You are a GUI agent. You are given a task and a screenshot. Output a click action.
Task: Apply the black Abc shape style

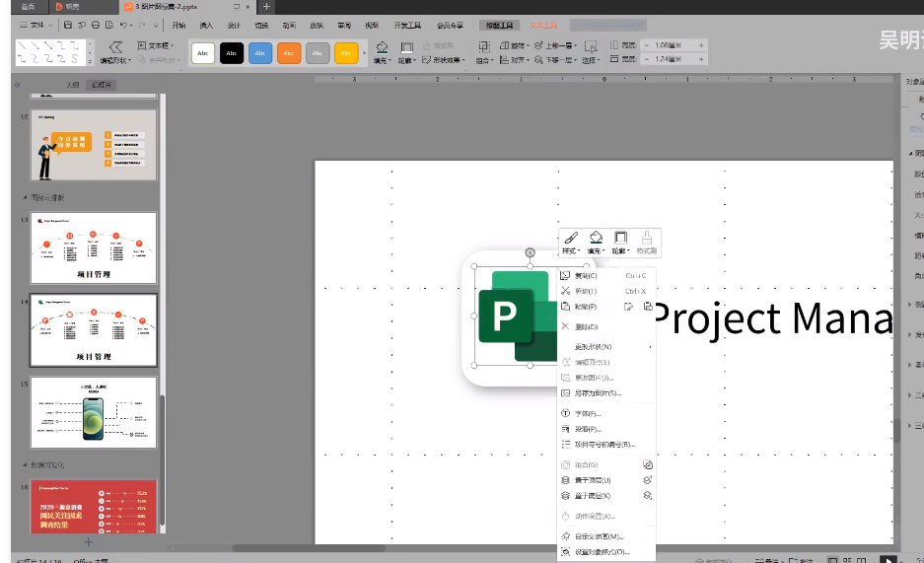(232, 53)
